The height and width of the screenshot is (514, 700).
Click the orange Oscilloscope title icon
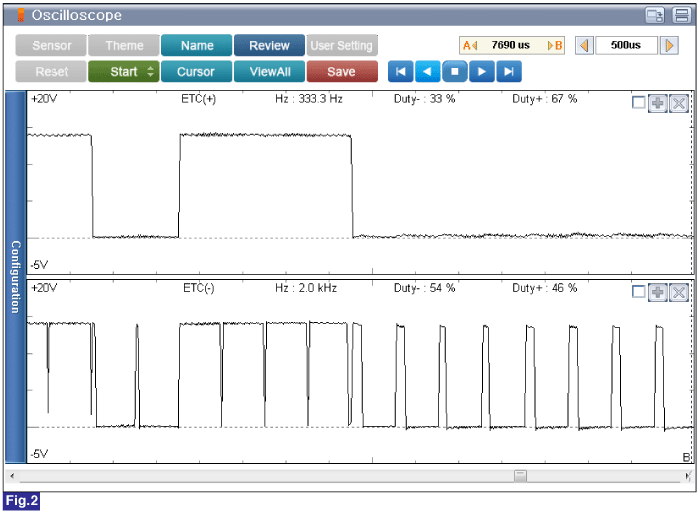click(21, 15)
